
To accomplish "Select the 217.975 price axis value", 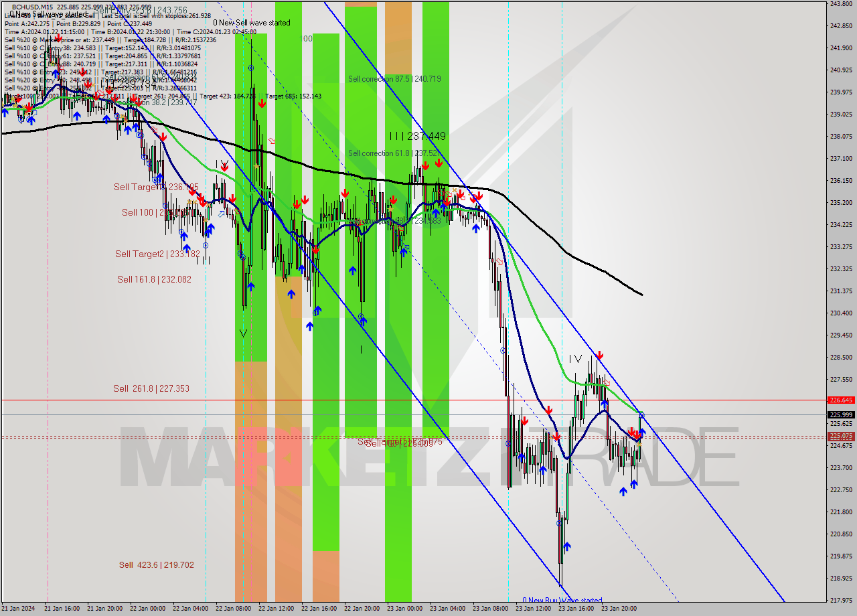I will tap(841, 600).
